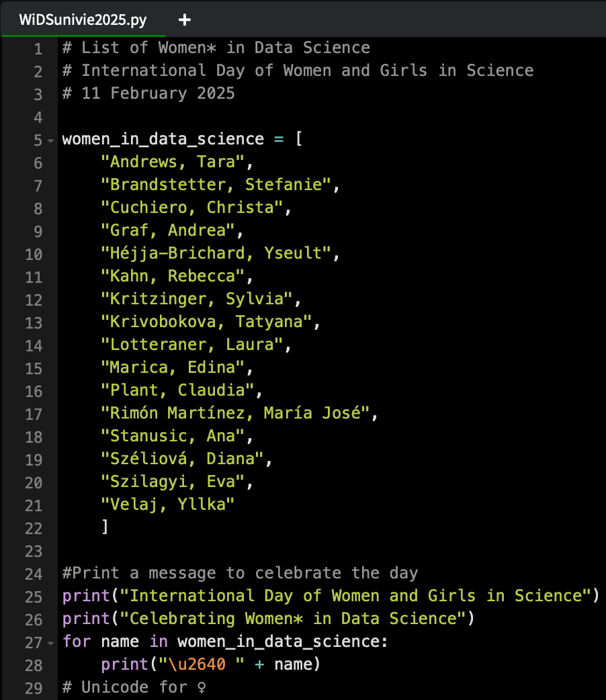The image size is (606, 700).
Task: Switch to the WiDSunivie2025.py tab
Action: coord(83,19)
